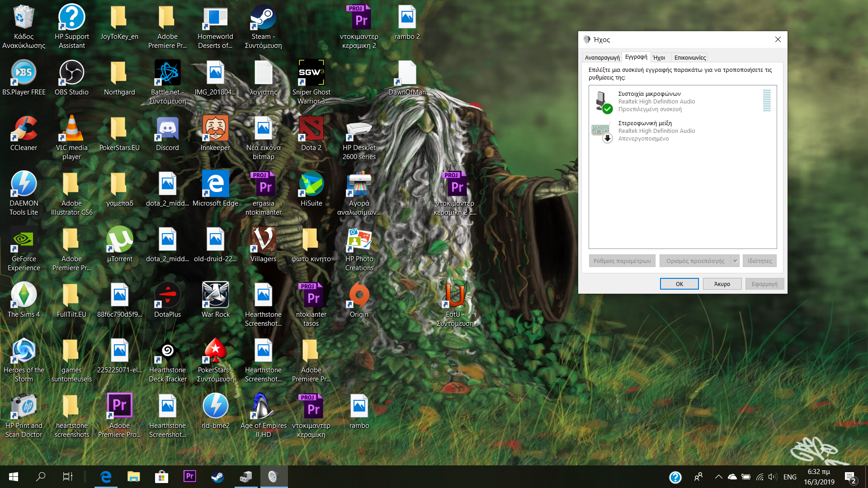Select the DAEMON Tools Lite icon
Image resolution: width=868 pixels, height=488 pixels.
[24, 194]
